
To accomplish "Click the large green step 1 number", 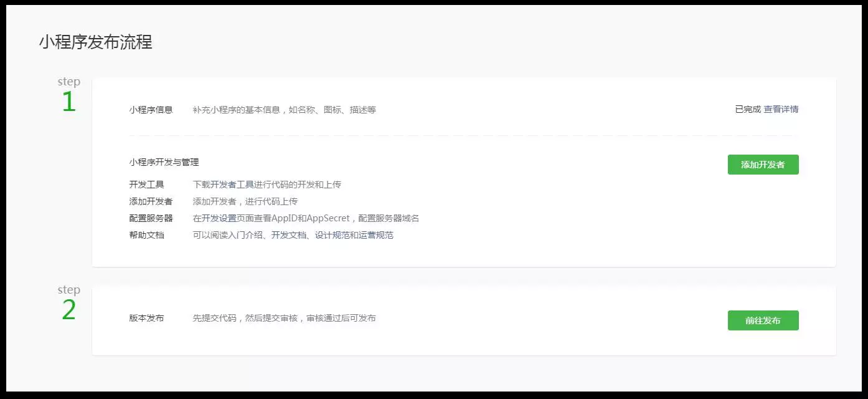I will 68,103.
